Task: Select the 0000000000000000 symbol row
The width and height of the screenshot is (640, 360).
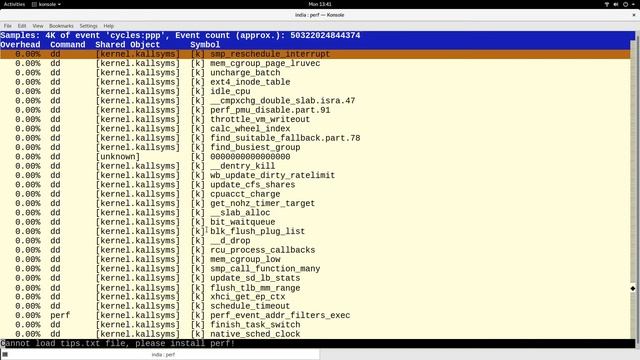Action: (315, 157)
